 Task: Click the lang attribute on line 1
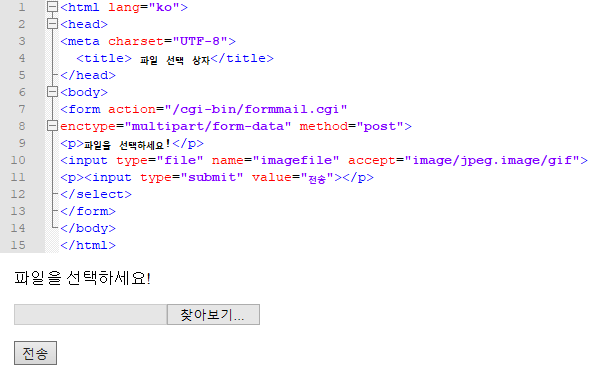click(124, 7)
